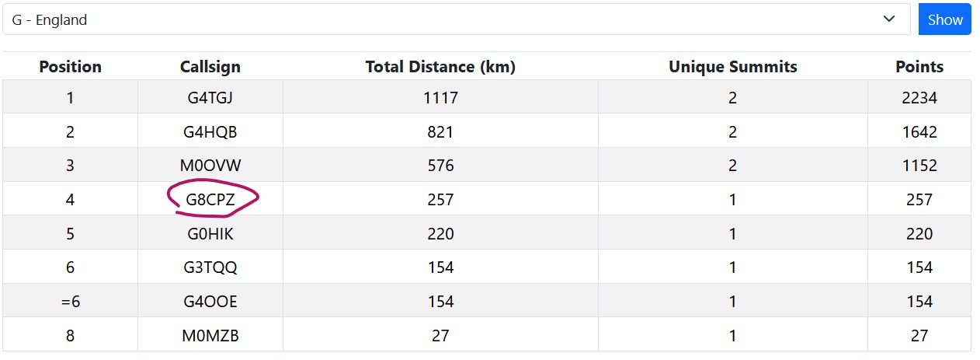Select the M0OVW callsign cell
The width and height of the screenshot is (980, 360).
click(x=210, y=166)
